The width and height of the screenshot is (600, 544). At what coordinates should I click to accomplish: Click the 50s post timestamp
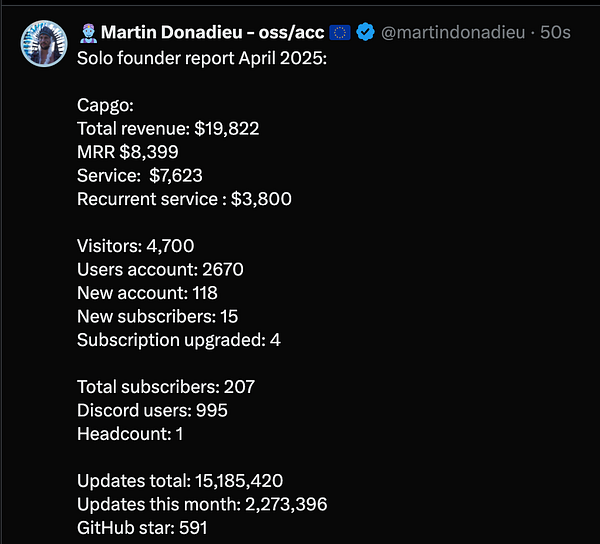[x=555, y=33]
